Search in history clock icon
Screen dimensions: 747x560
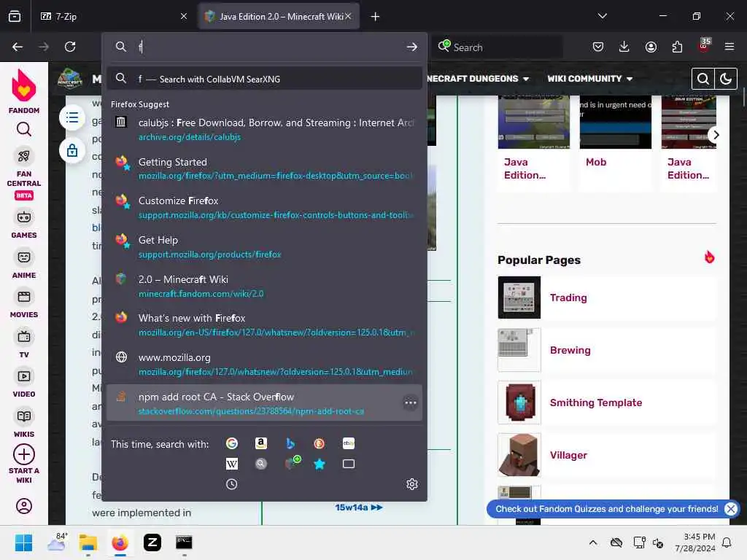(231, 484)
